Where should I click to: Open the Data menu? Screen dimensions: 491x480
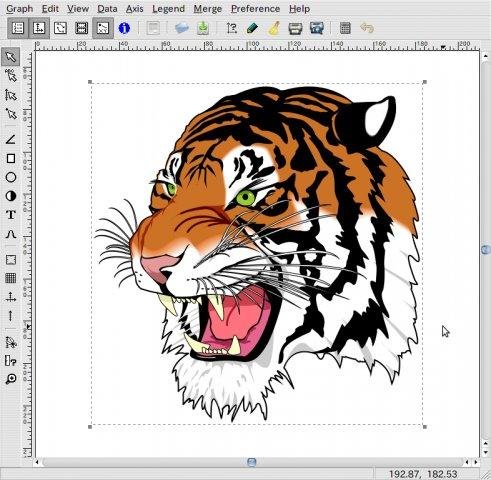pos(107,9)
